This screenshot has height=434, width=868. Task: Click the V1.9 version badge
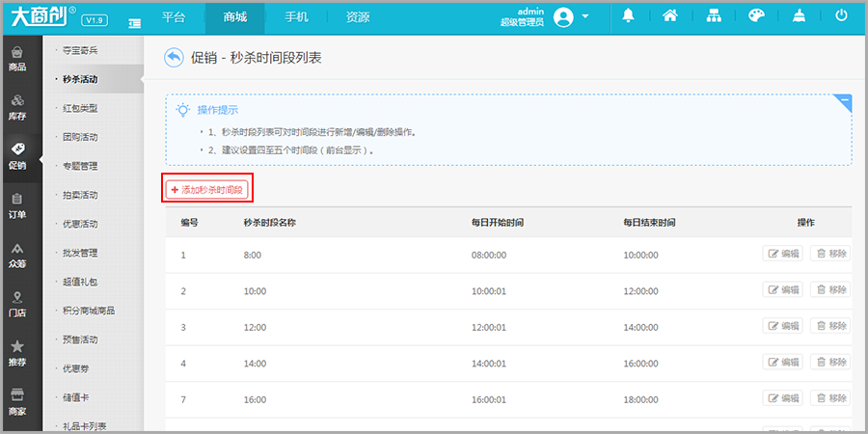(x=95, y=21)
